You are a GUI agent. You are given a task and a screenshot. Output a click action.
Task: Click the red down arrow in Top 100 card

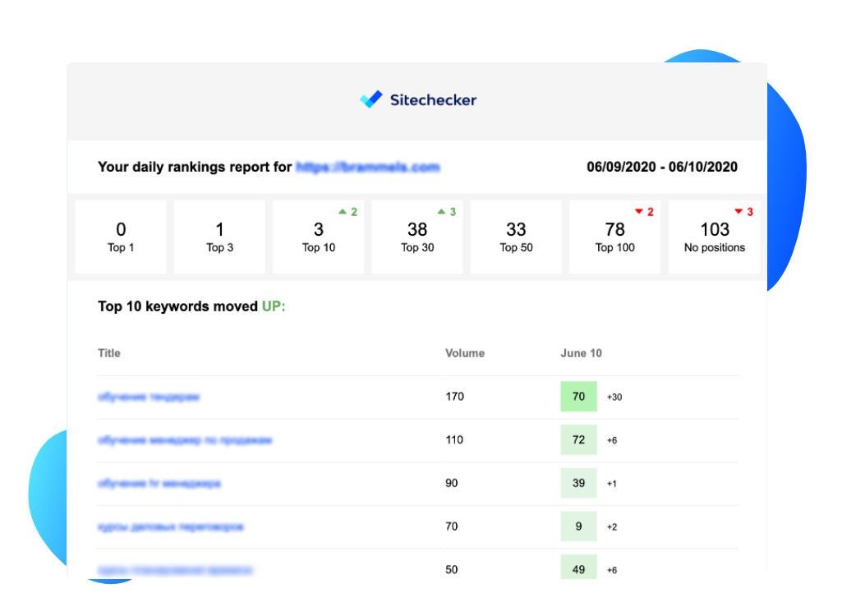tap(639, 212)
